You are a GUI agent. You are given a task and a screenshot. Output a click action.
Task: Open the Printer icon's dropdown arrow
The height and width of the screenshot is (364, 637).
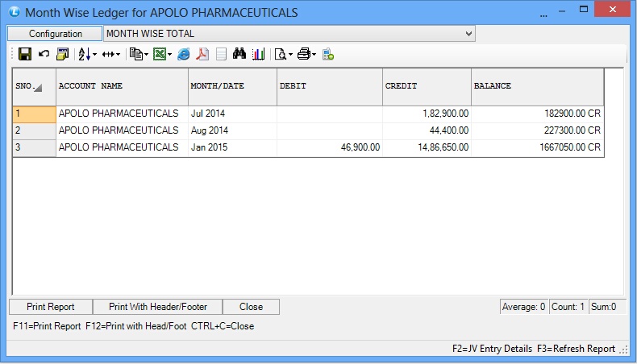coord(314,54)
